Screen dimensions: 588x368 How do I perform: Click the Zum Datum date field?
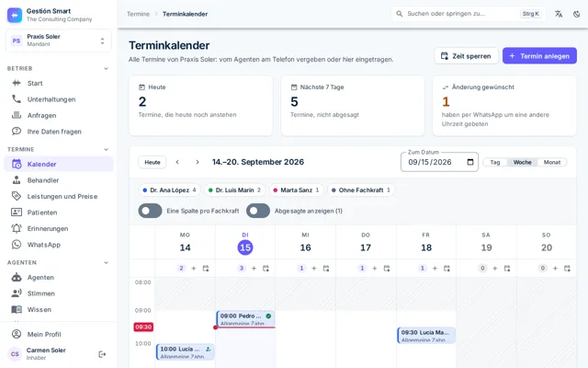click(x=439, y=162)
